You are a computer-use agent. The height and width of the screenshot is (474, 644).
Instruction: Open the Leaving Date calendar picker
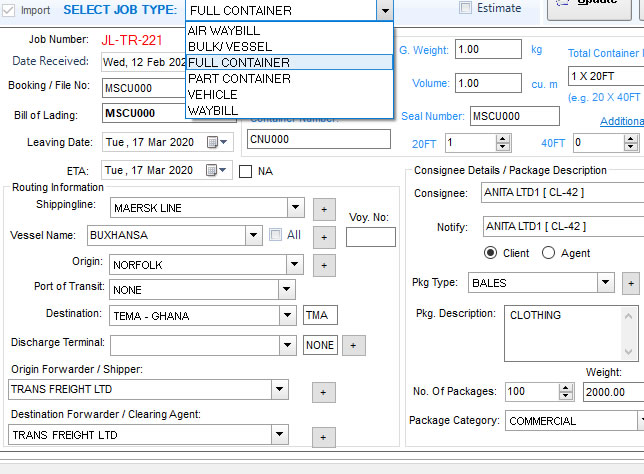(x=212, y=142)
